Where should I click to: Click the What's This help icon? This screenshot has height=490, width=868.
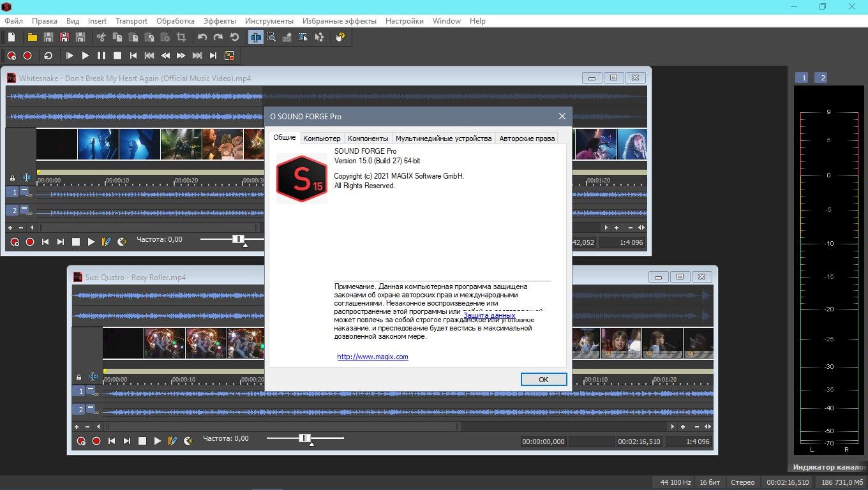[340, 38]
